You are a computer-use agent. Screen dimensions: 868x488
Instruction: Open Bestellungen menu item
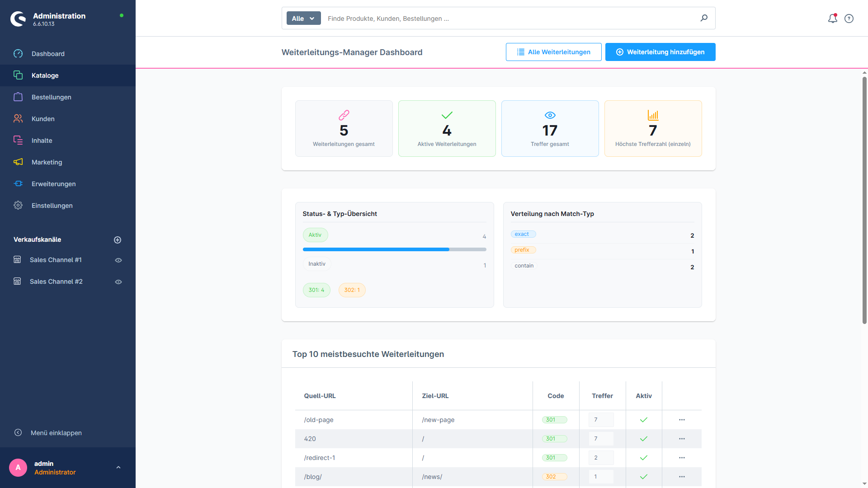coord(68,97)
